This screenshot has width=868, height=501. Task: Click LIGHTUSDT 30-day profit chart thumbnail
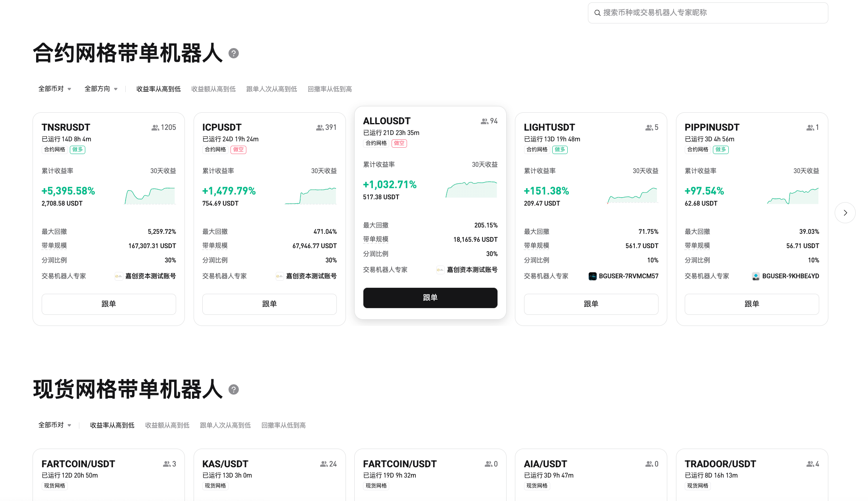pyautogui.click(x=633, y=195)
